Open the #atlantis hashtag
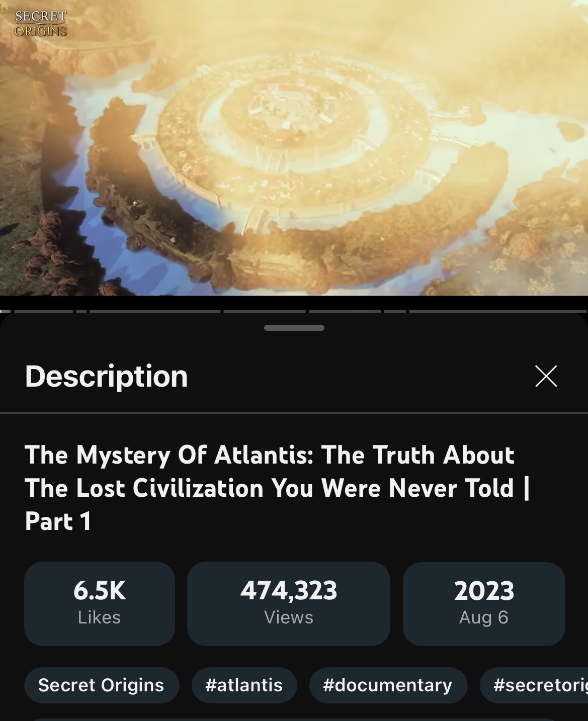The height and width of the screenshot is (721, 588). [x=244, y=685]
